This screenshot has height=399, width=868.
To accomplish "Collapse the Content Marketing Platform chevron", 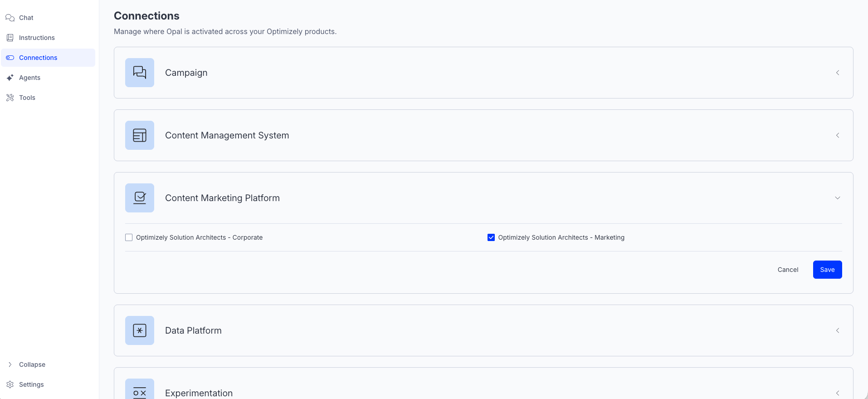I will 838,198.
